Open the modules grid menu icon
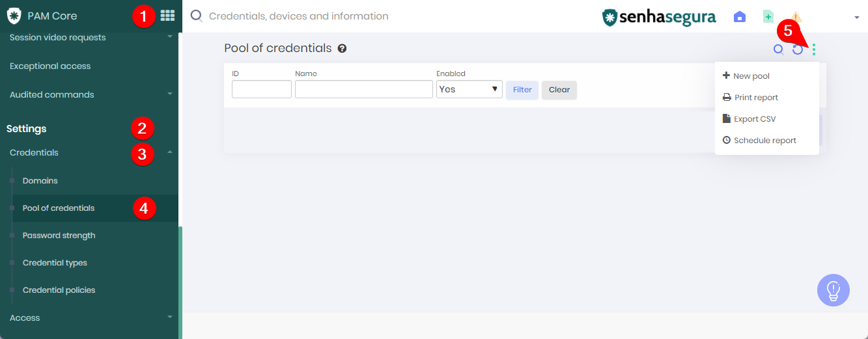868x339 pixels. tap(167, 16)
